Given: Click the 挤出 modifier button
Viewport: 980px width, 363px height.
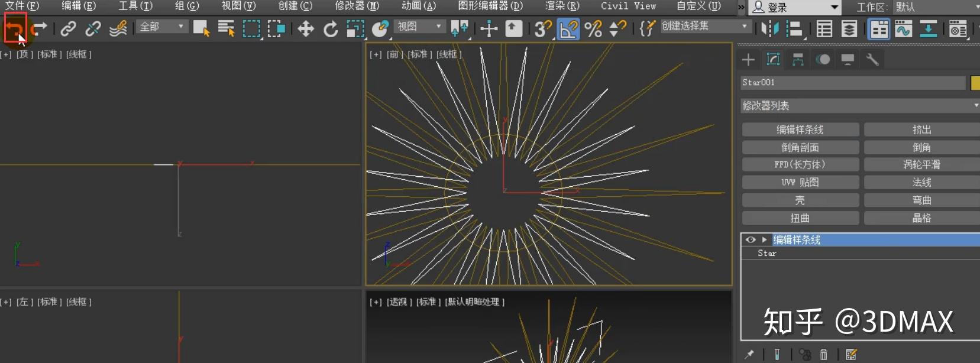Looking at the screenshot, I should [x=921, y=129].
